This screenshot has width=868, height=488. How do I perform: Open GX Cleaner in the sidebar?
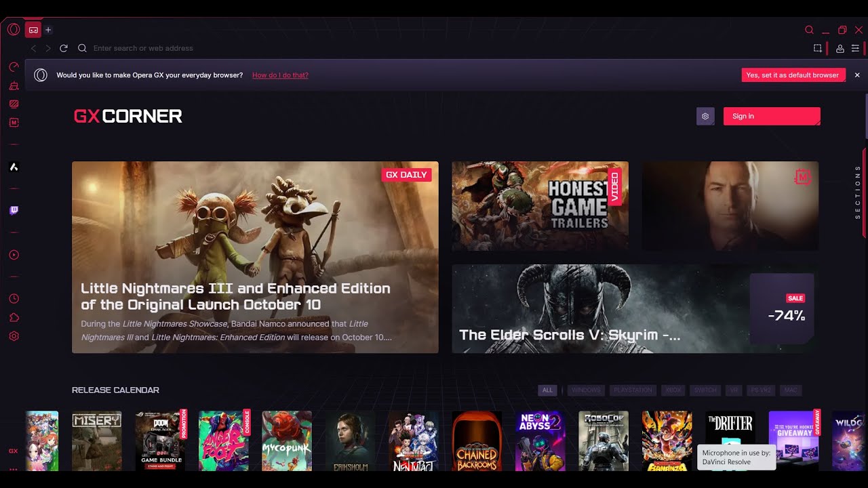pos(14,86)
